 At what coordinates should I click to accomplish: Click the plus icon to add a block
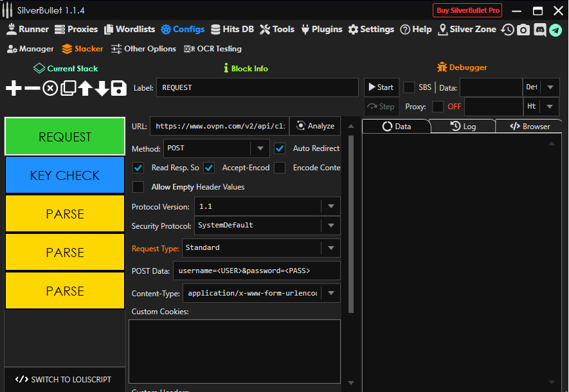click(14, 89)
